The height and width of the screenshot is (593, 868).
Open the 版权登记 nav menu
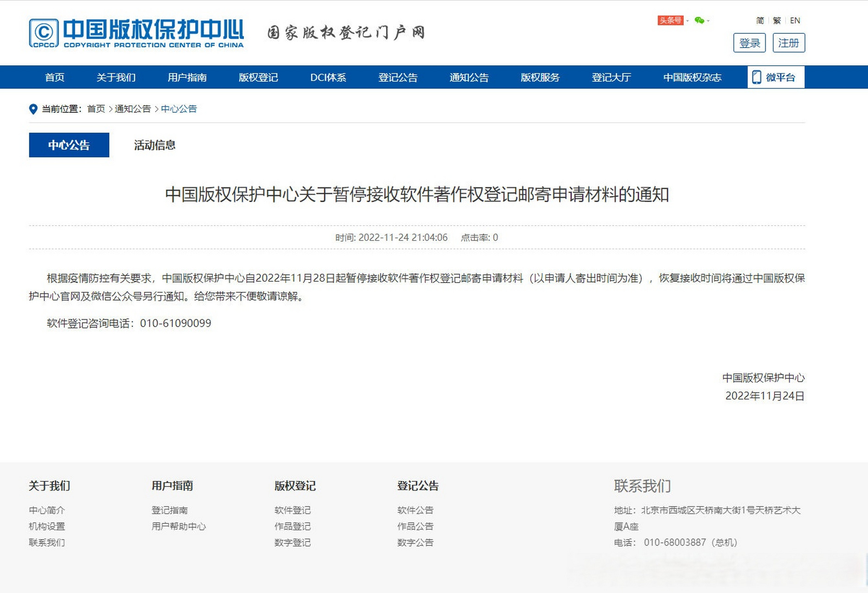258,77
